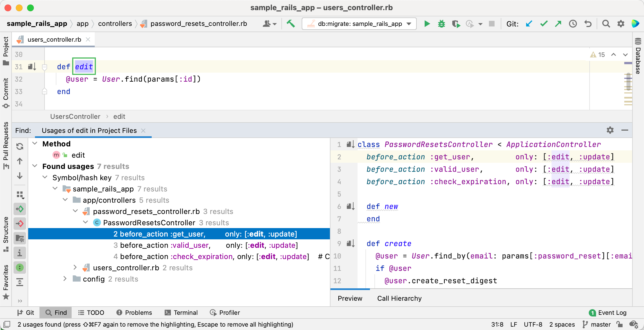Toggle show write access usages filter
Image resolution: width=644 pixels, height=330 pixels.
click(20, 224)
